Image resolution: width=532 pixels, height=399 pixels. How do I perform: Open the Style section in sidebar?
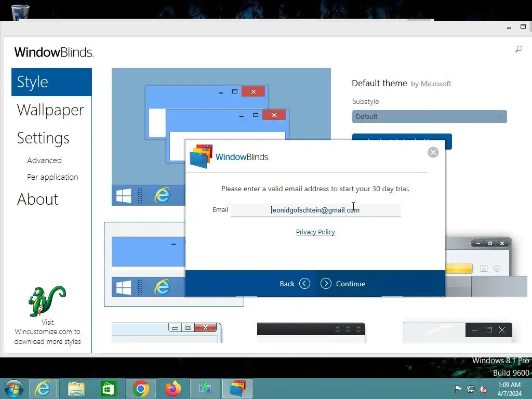click(51, 82)
